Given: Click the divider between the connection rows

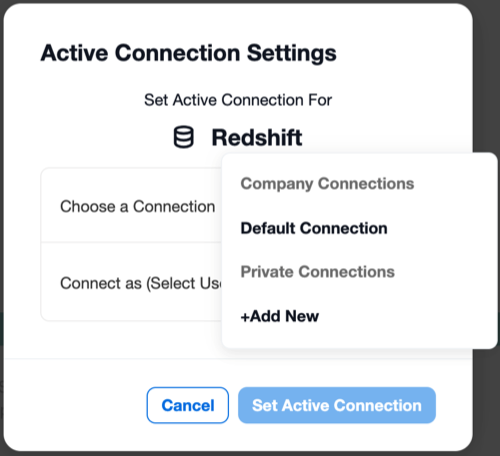Looking at the screenshot, I should tap(131, 243).
